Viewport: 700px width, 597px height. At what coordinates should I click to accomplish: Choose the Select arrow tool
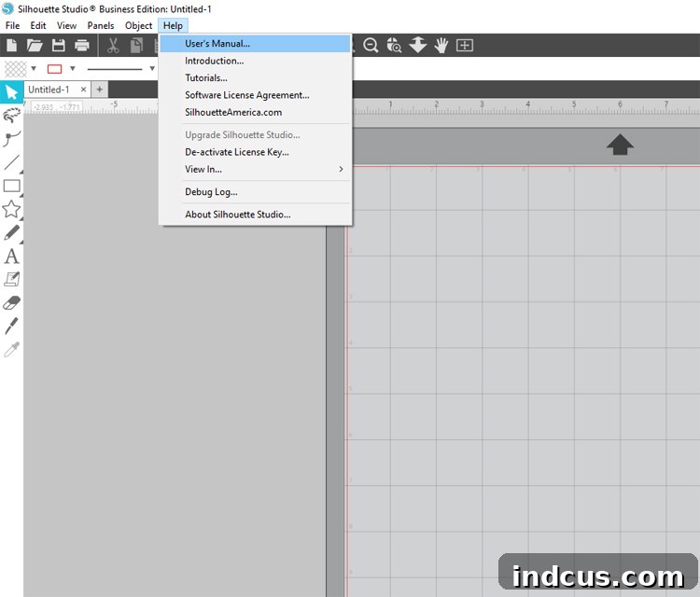coord(11,92)
